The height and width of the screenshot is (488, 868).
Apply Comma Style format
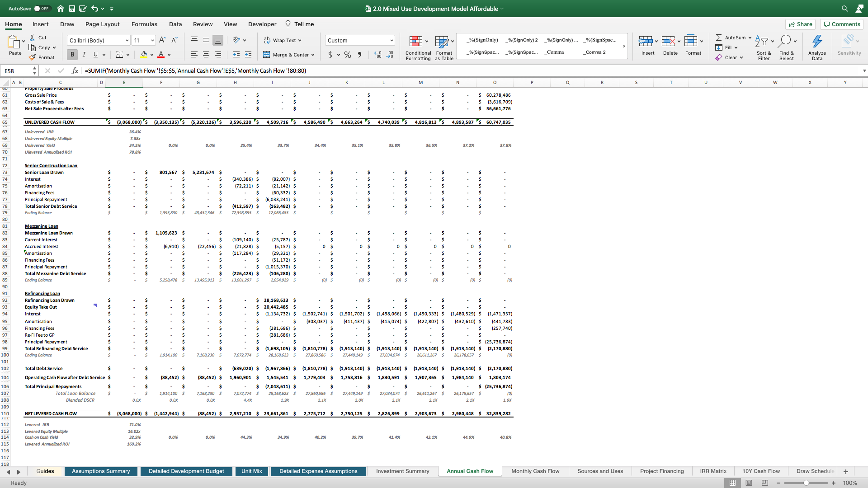(x=360, y=55)
